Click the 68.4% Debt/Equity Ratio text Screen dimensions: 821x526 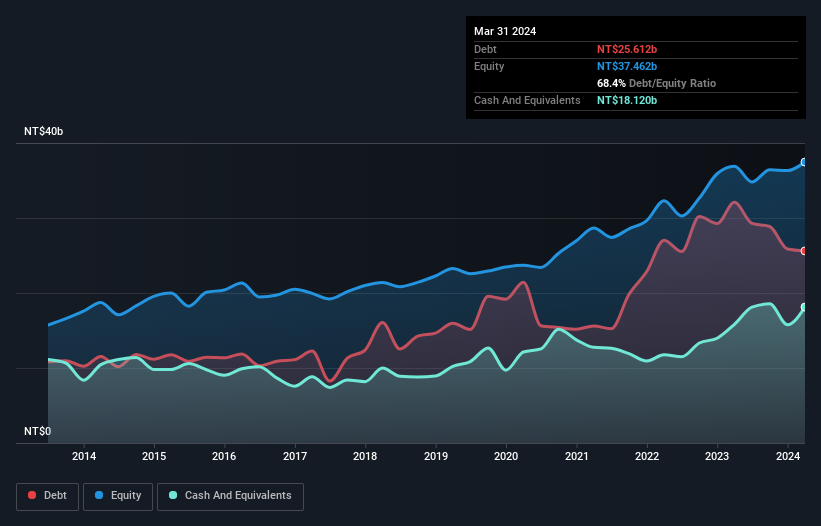656,83
